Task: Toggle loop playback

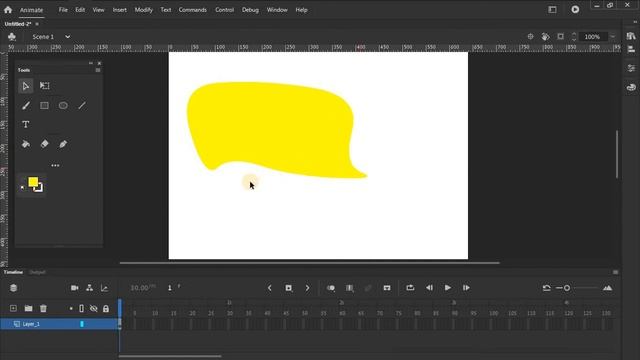Action: pyautogui.click(x=410, y=288)
